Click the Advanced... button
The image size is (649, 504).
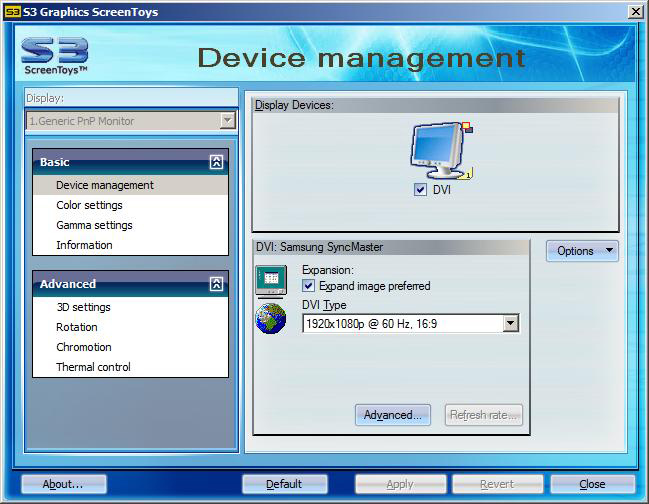coord(393,415)
